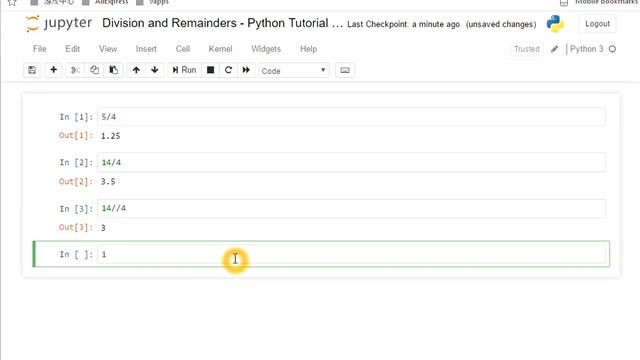Open the command palette keyboard icon

tap(345, 70)
